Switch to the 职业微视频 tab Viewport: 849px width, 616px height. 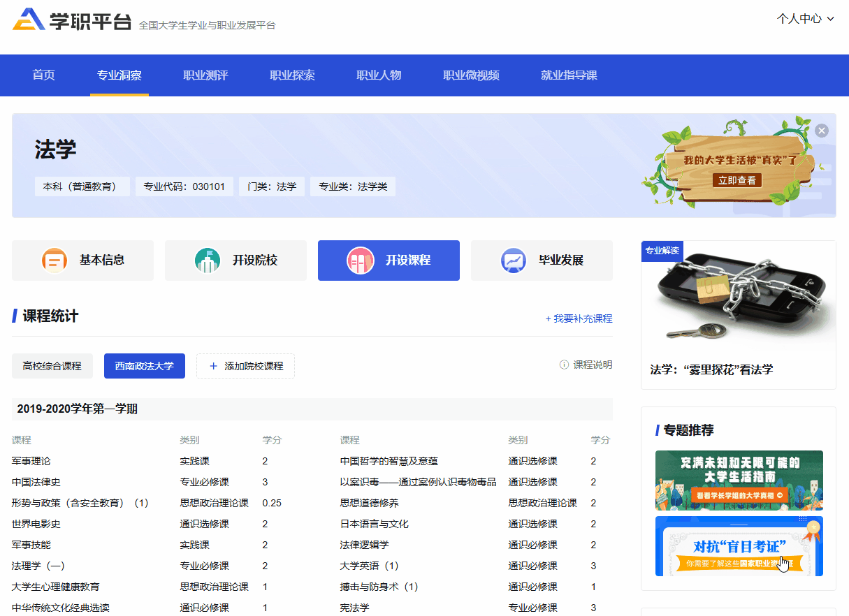click(x=472, y=75)
